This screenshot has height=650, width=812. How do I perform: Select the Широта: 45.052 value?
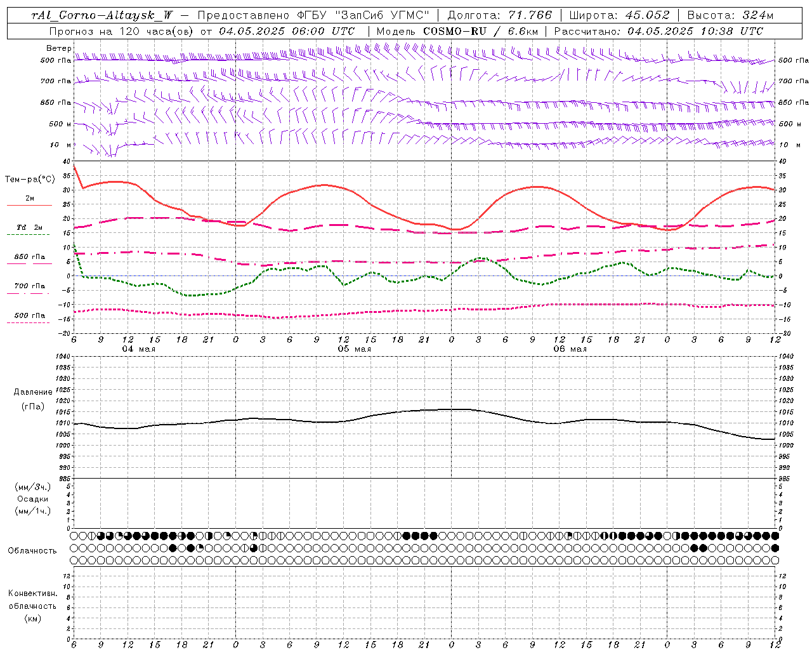tap(619, 15)
